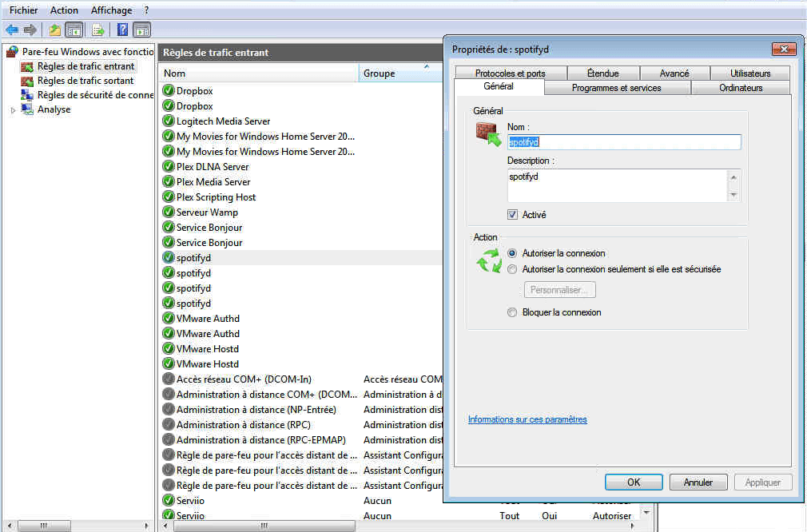The width and height of the screenshot is (807, 532).
Task: Click the rule list horizontal scrollbar thumb
Action: click(x=264, y=526)
